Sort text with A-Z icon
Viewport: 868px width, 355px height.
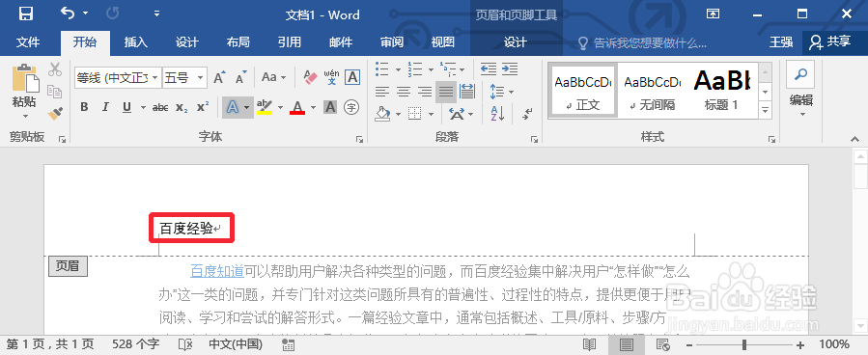point(496,114)
